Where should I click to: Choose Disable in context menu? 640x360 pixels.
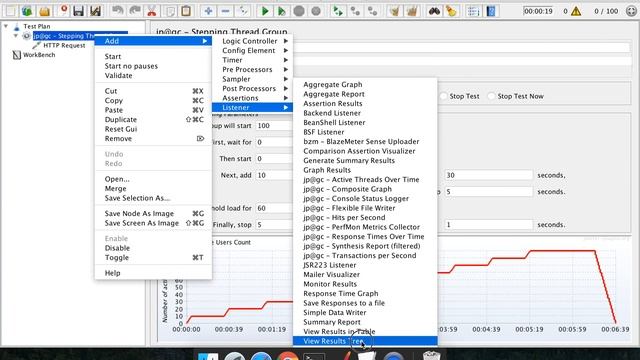tap(153, 248)
